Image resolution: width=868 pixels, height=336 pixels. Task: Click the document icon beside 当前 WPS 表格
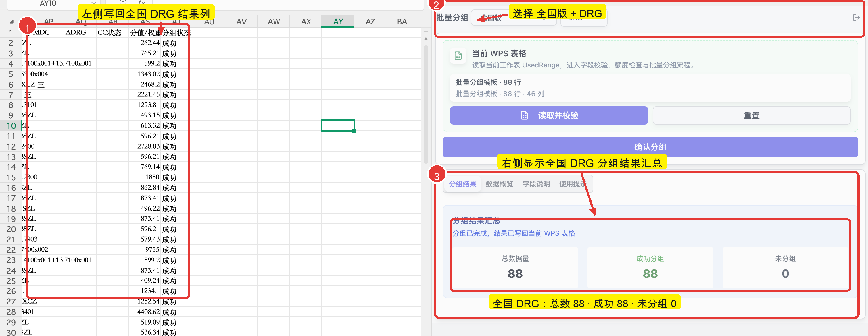tap(458, 56)
